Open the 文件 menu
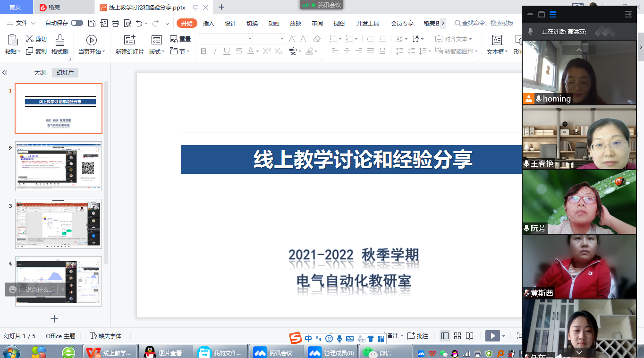This screenshot has width=644, height=358. pyautogui.click(x=22, y=23)
